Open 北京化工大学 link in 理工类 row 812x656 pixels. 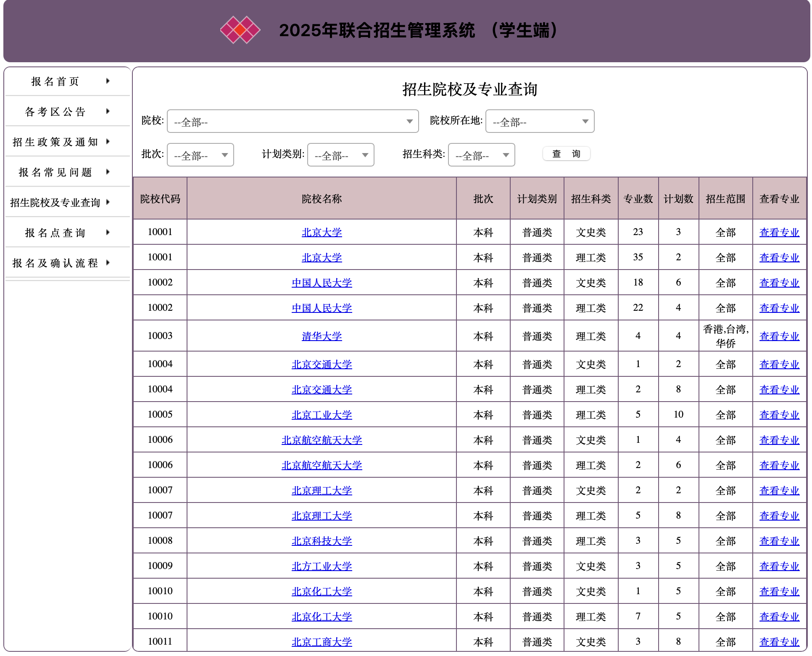[x=322, y=616]
